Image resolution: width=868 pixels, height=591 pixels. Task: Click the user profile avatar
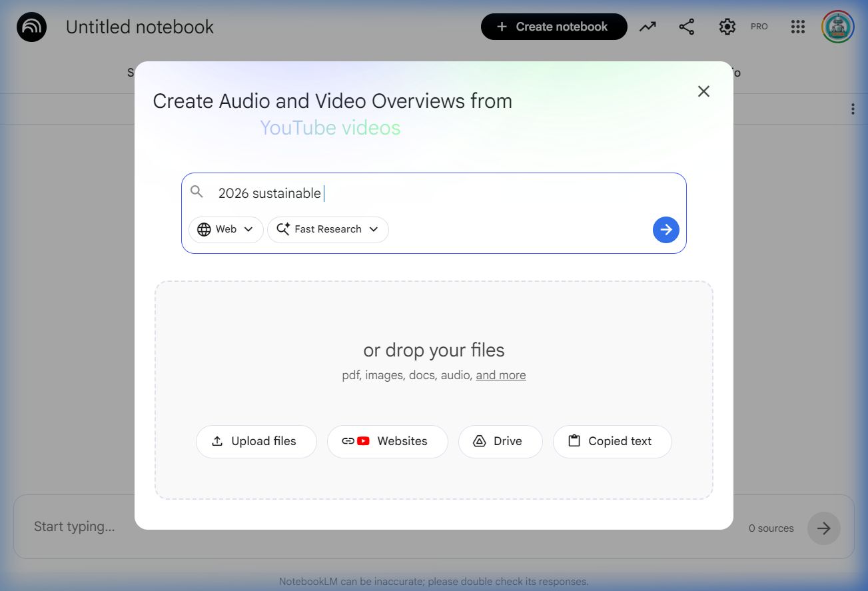pos(837,27)
